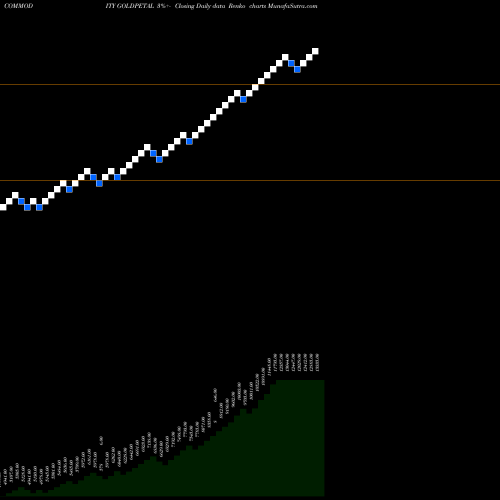Select the lower blue brick of the final pullback
The height and width of the screenshot is (500, 500).
tap(297, 69)
